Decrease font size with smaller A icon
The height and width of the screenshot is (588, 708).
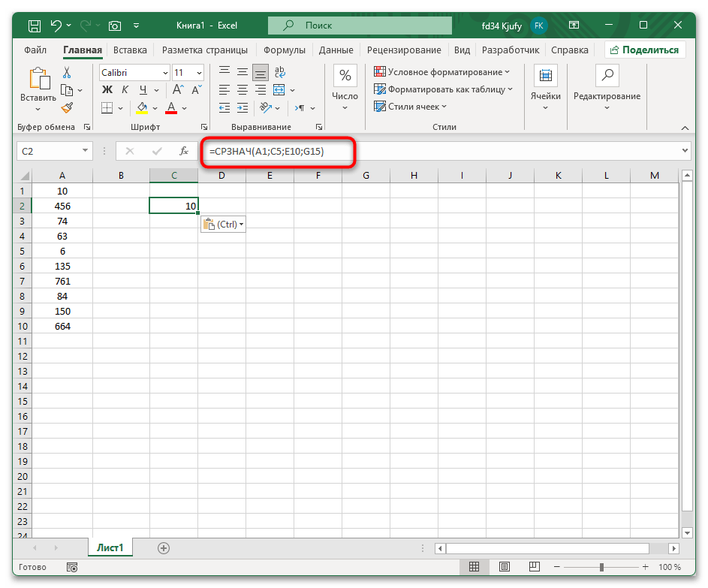197,90
